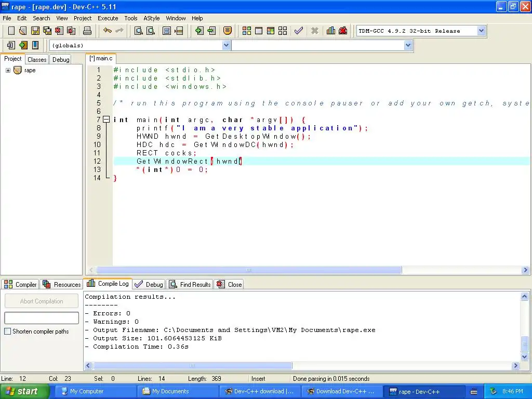Viewport: 532px width, 399px height.
Task: Open the File menu
Action: pos(7,18)
